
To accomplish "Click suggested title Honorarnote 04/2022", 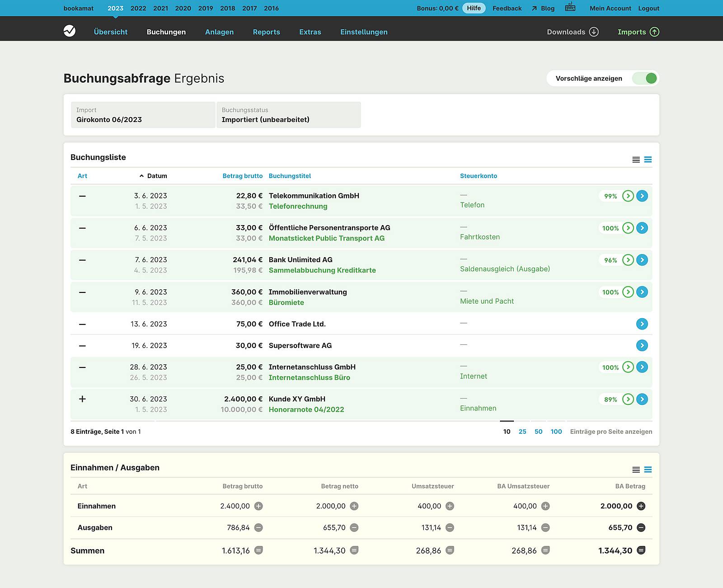I will (x=306, y=409).
